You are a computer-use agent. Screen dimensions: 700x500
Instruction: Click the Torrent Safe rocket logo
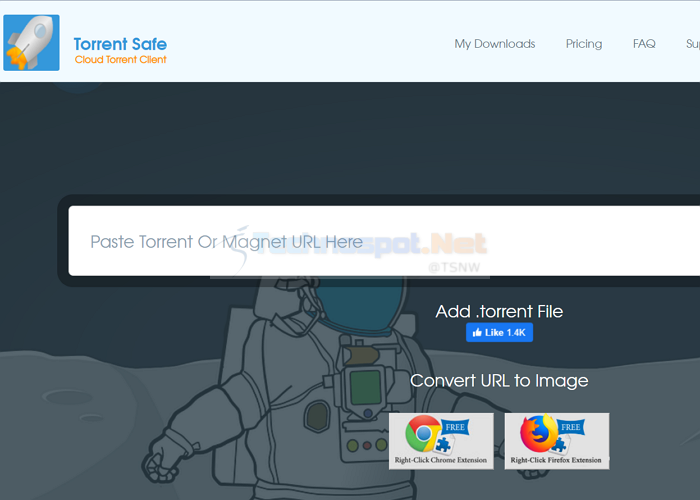pyautogui.click(x=31, y=42)
